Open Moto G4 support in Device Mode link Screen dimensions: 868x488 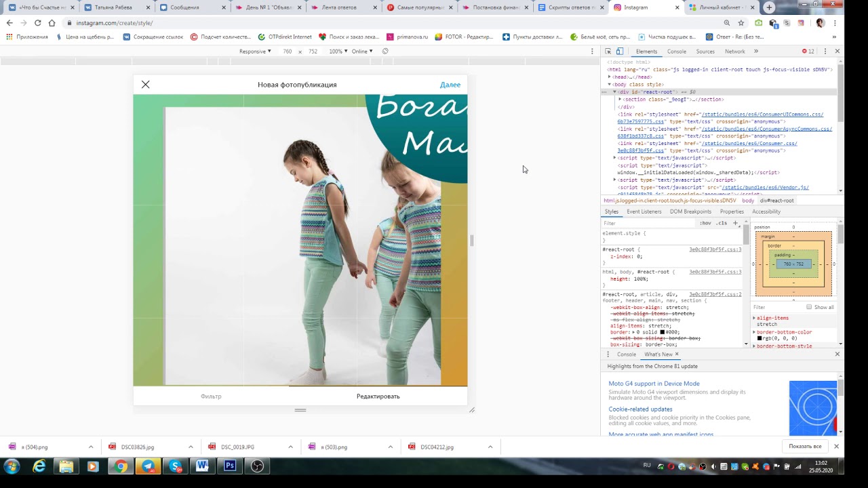click(654, 384)
